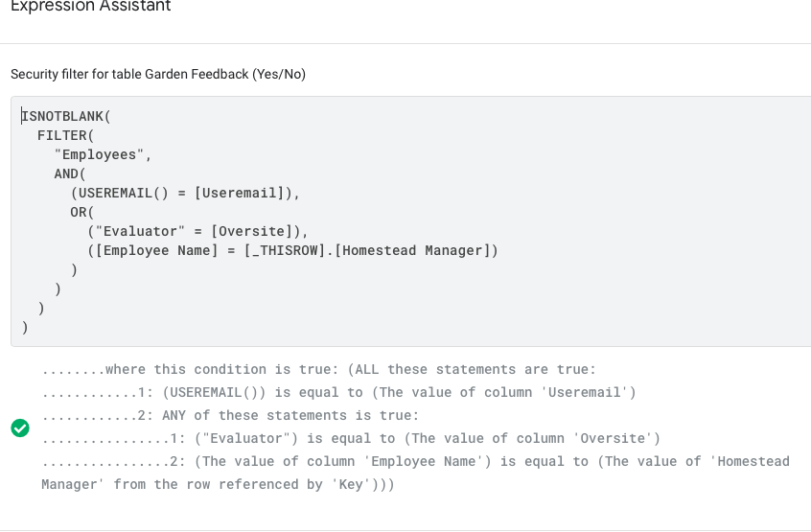This screenshot has height=532, width=811.
Task: Click the final closing parenthesis line
Action: (x=25, y=327)
